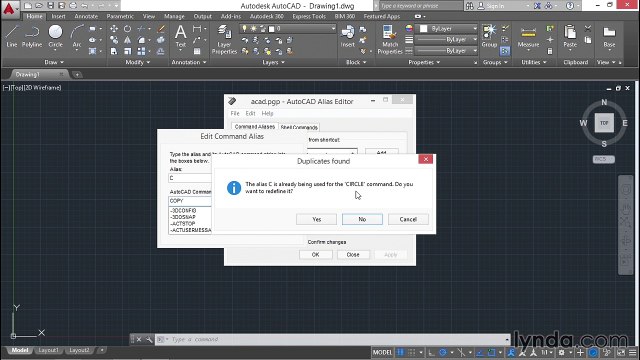Viewport: 640px width, 360px height.
Task: Select the Line tool
Action: pyautogui.click(x=12, y=36)
